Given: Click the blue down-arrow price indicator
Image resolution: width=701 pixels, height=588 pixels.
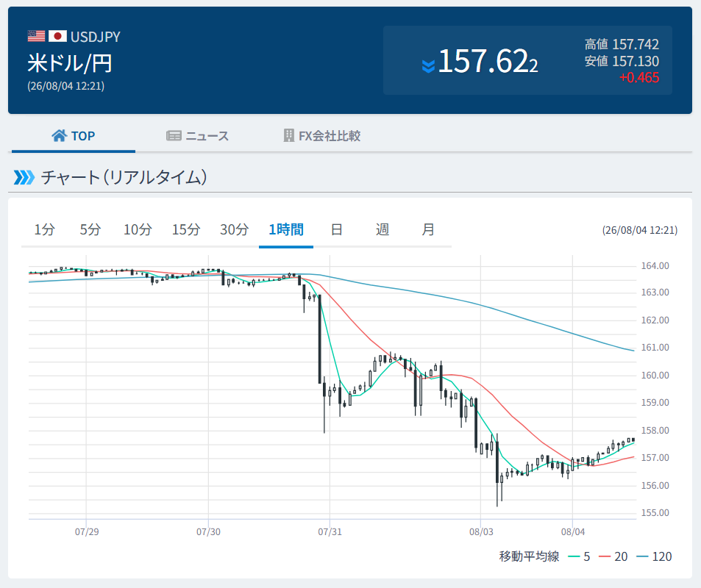Looking at the screenshot, I should point(428,66).
